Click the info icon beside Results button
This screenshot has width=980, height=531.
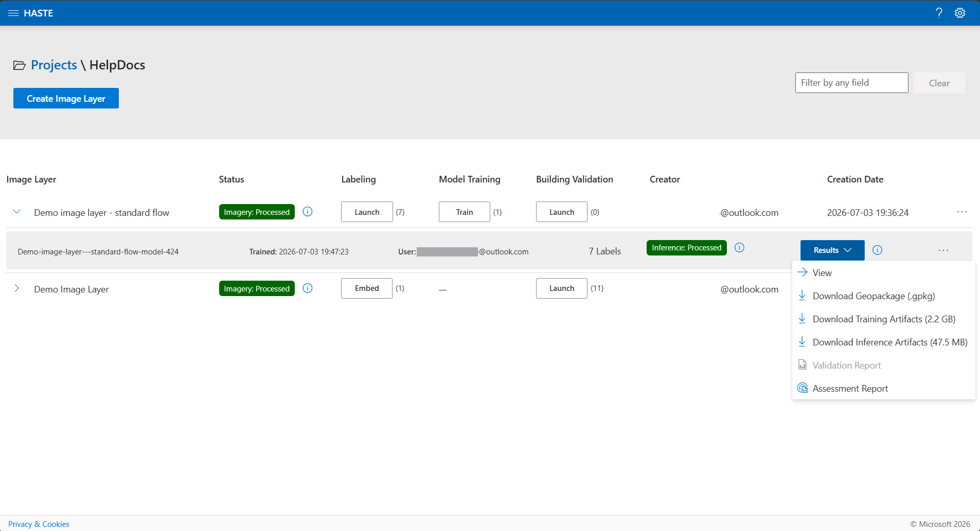coord(878,250)
